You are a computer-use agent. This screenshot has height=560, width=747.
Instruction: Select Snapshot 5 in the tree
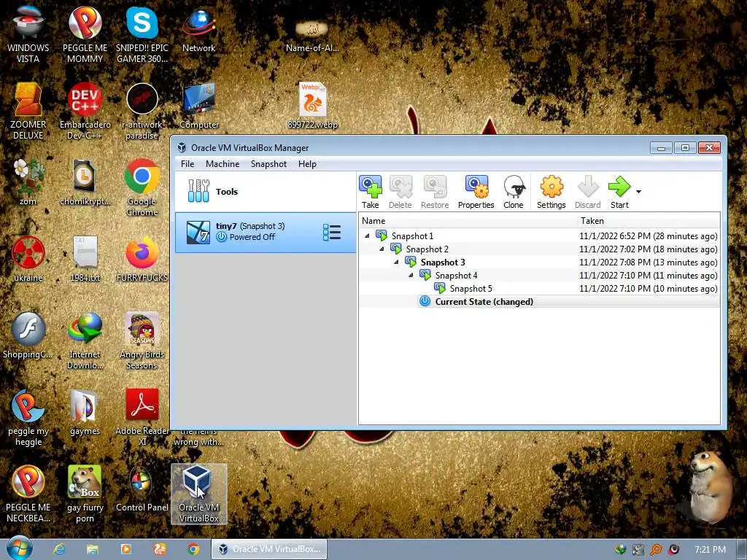(x=471, y=289)
